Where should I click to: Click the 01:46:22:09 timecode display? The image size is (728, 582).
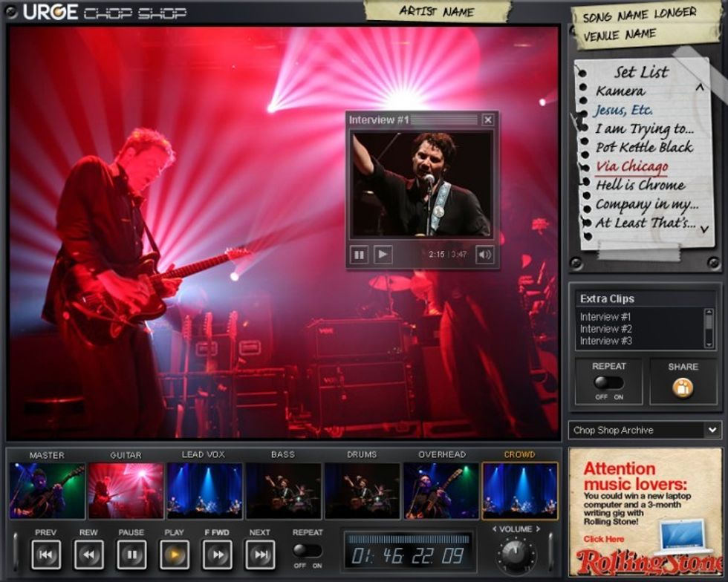tap(408, 555)
